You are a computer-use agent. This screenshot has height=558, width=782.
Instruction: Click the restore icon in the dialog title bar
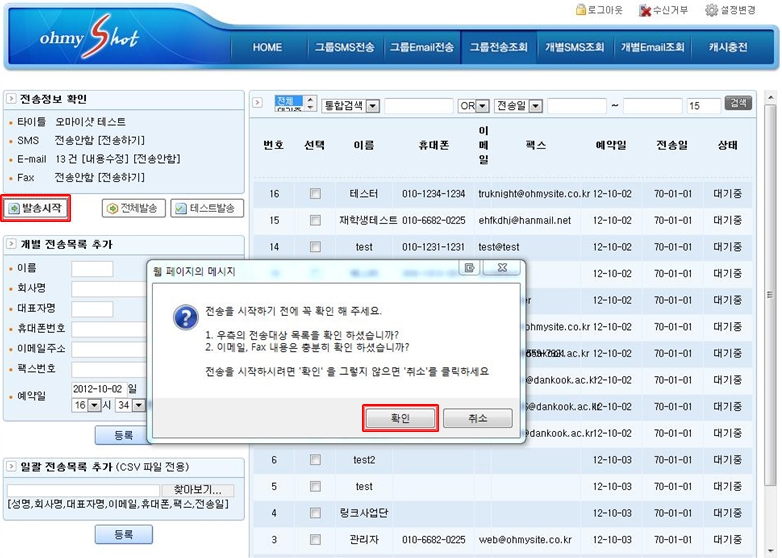pos(469,267)
